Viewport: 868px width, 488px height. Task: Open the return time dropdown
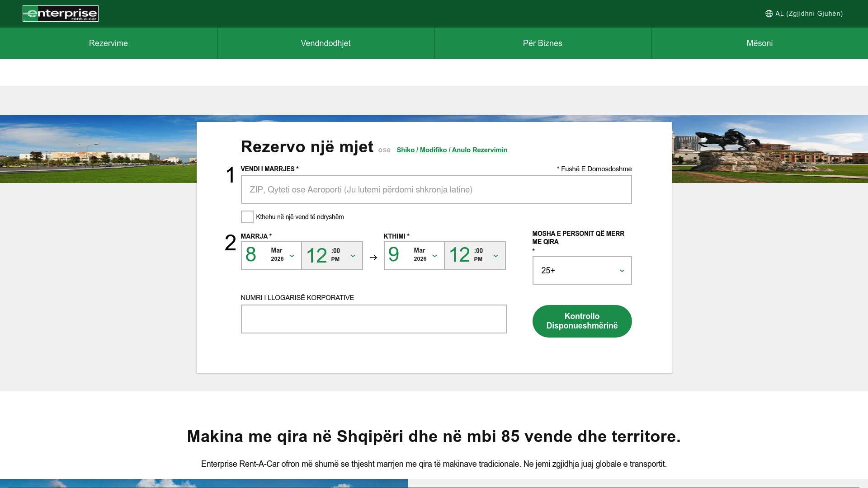[x=496, y=256]
